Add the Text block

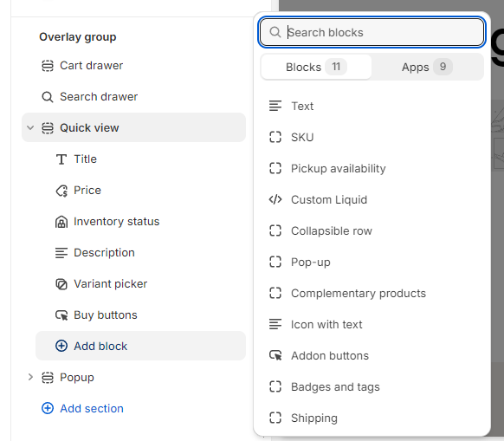(x=372, y=106)
